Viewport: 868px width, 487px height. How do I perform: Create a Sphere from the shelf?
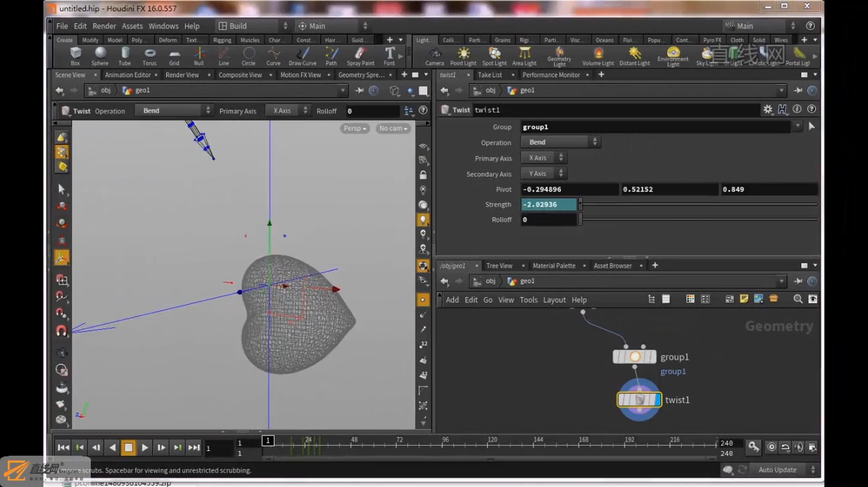100,56
